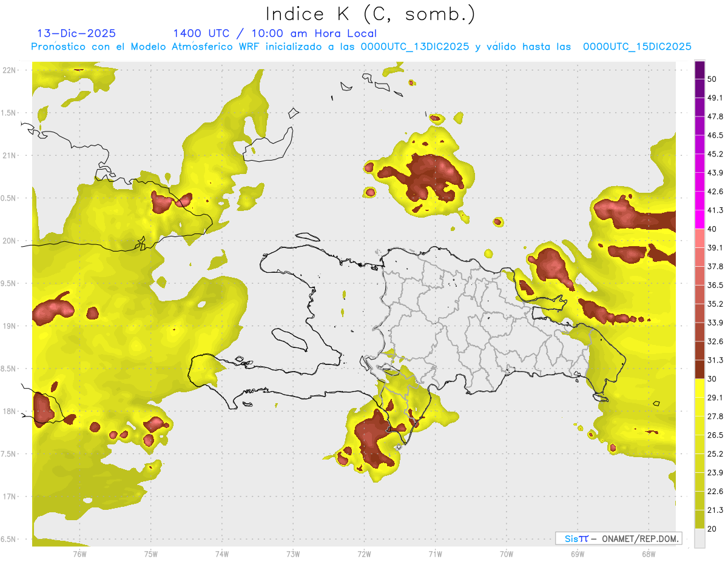Click the "73W" longitude axis label

pos(293,554)
